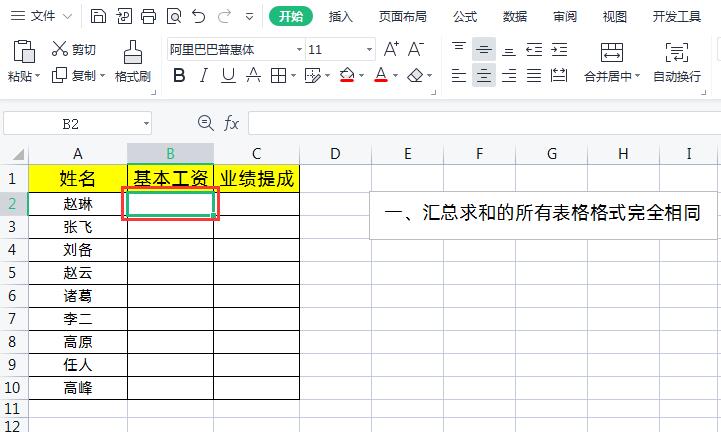Click the Save icon in quick access toolbar
The width and height of the screenshot is (721, 432).
click(98, 17)
